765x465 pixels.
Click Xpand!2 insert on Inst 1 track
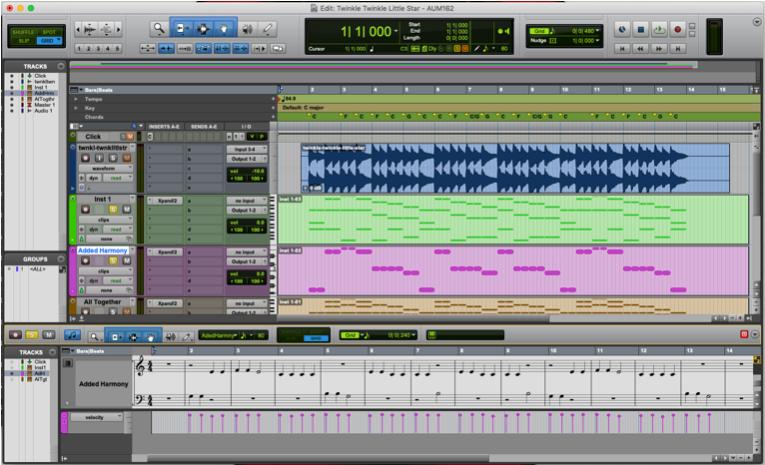[x=165, y=201]
